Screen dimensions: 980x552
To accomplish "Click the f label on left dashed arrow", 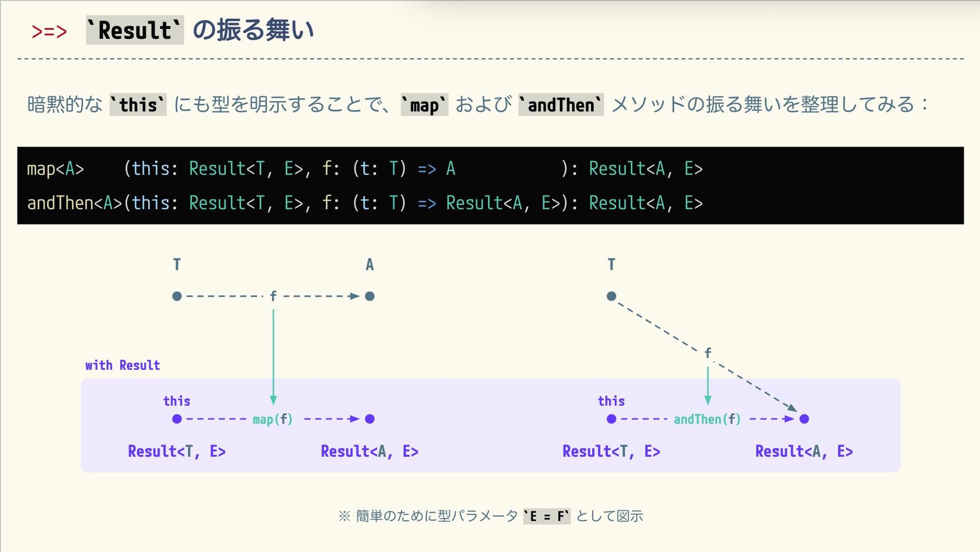I will click(x=273, y=296).
